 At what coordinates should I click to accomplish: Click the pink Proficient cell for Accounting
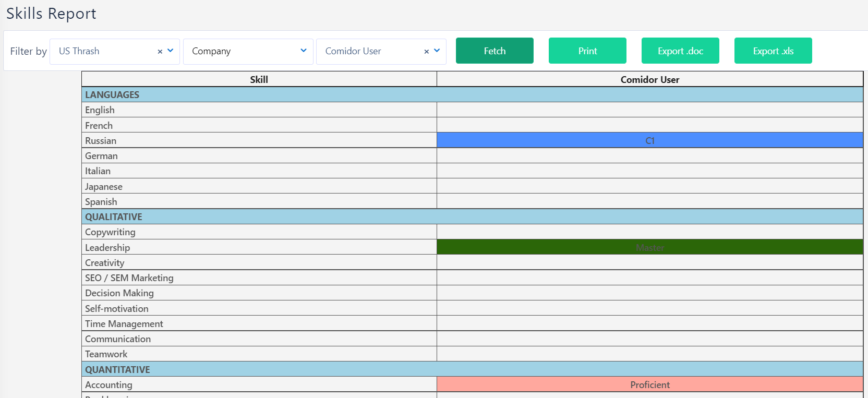point(650,384)
